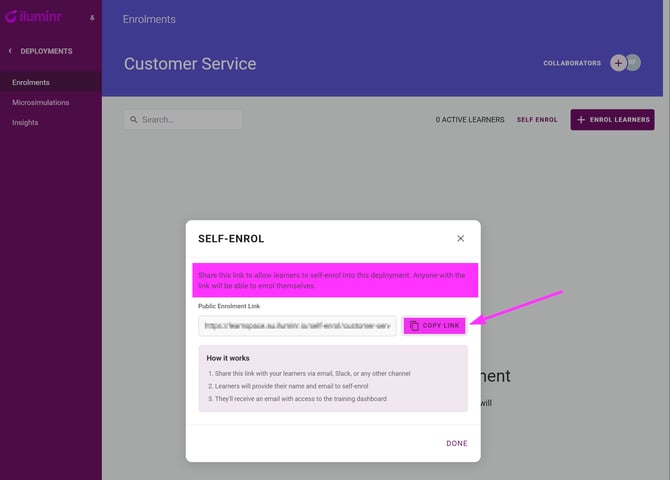Click the Enrolments page header title
This screenshot has width=670, height=480.
tap(149, 19)
